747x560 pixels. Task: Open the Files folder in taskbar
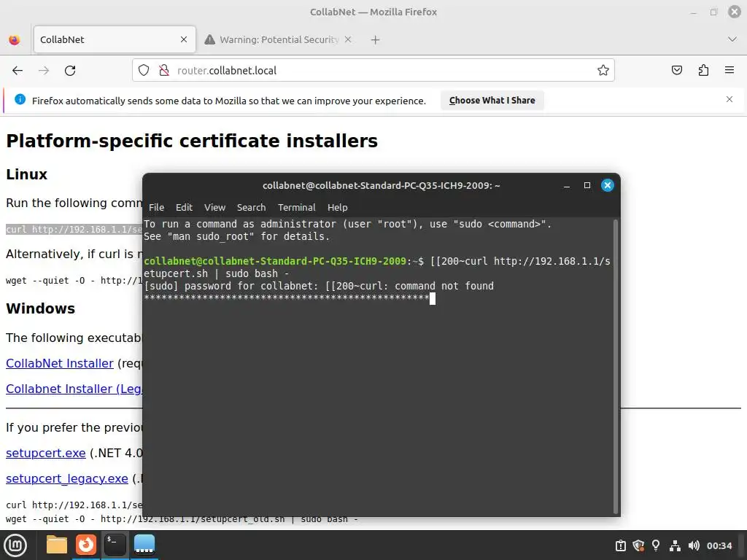[57, 545]
